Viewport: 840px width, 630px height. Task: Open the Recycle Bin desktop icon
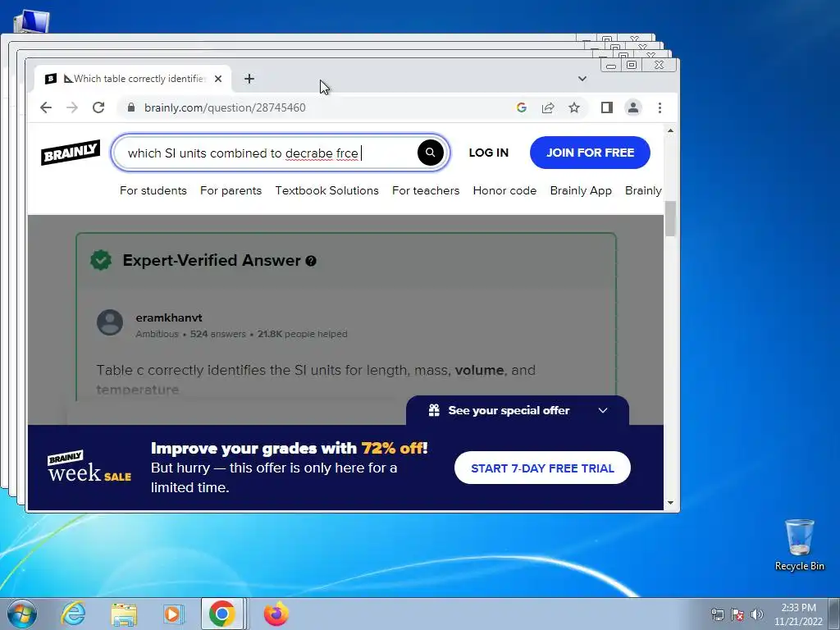(799, 545)
